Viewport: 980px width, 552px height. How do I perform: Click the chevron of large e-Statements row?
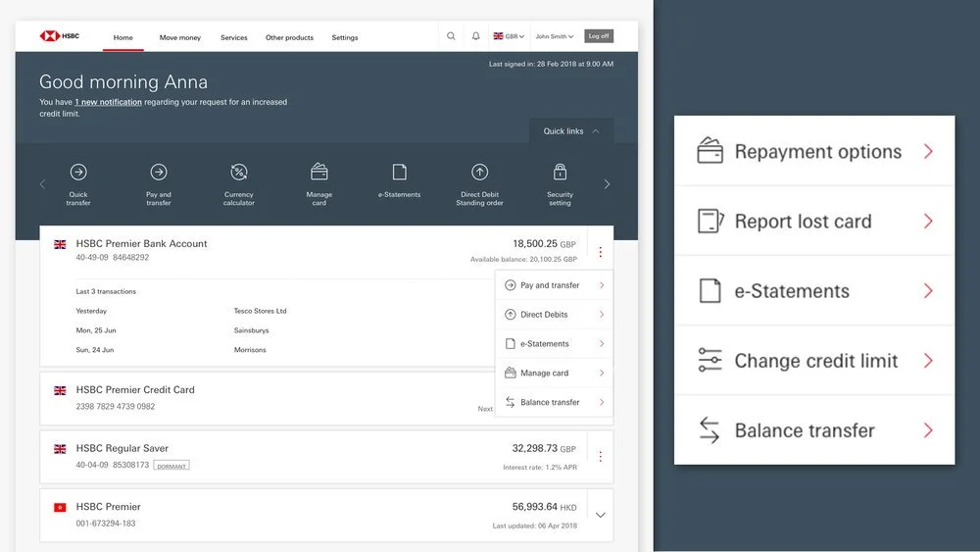(928, 290)
